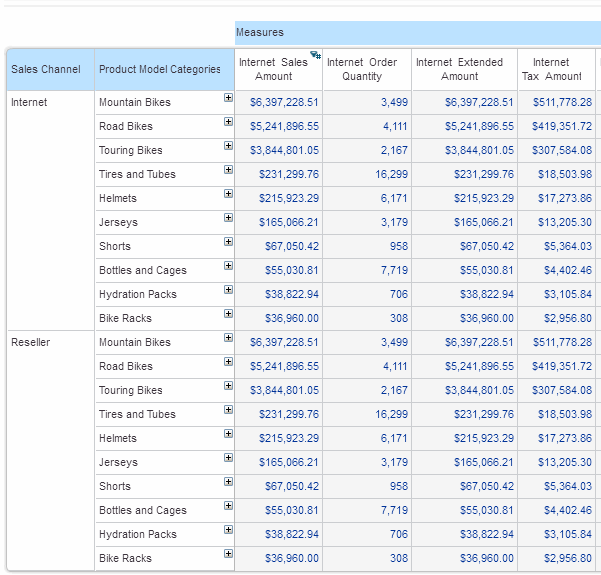Click the Sales Channel column header
Screen dimensions: 601x575
(x=46, y=69)
